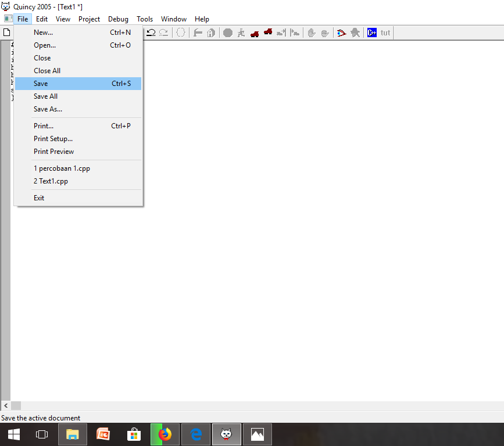Open recent file percobaan 1.cpp
This screenshot has height=446, width=504.
(62, 168)
